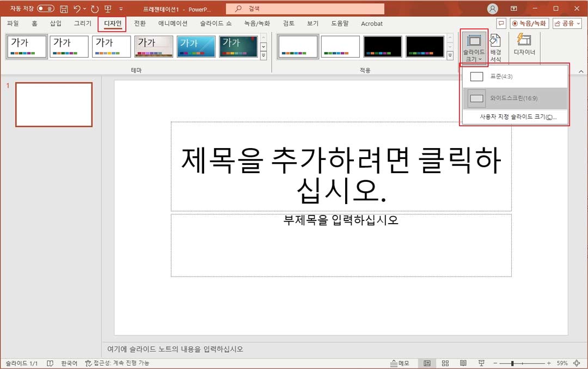Apply the beige textured theme thumbnail

click(x=154, y=46)
